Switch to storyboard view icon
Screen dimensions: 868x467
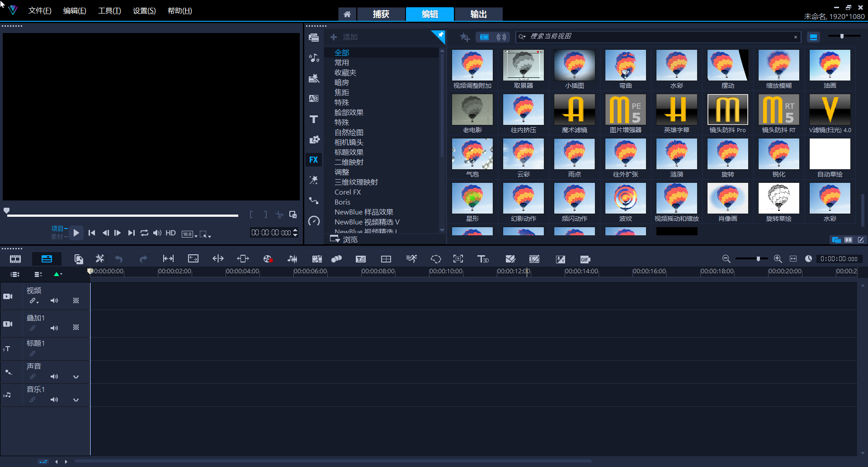pos(15,259)
